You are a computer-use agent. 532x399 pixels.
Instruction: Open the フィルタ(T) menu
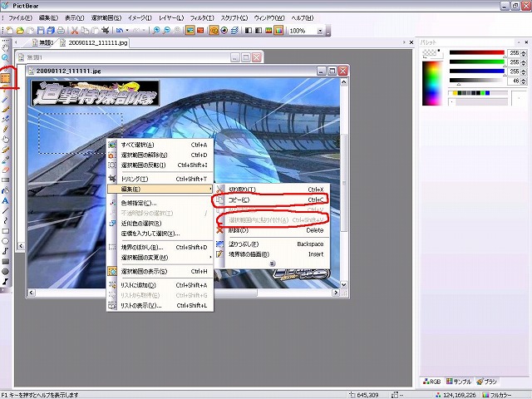(201, 18)
